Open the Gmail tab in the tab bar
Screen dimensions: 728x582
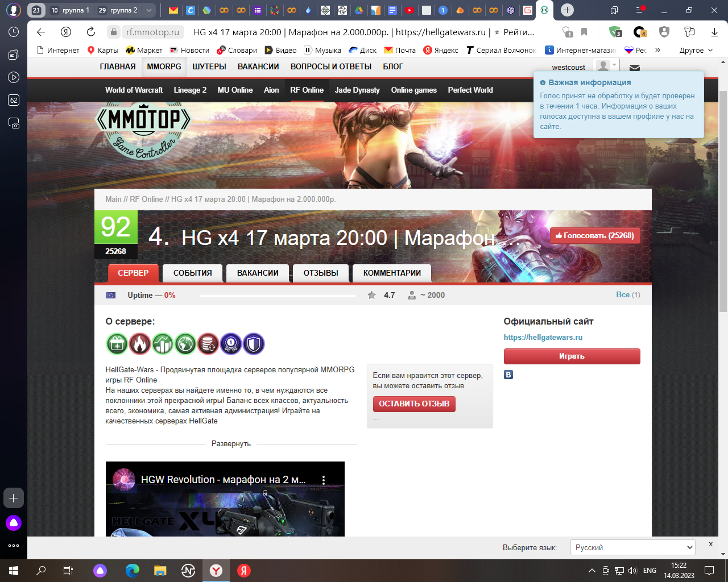[173, 10]
